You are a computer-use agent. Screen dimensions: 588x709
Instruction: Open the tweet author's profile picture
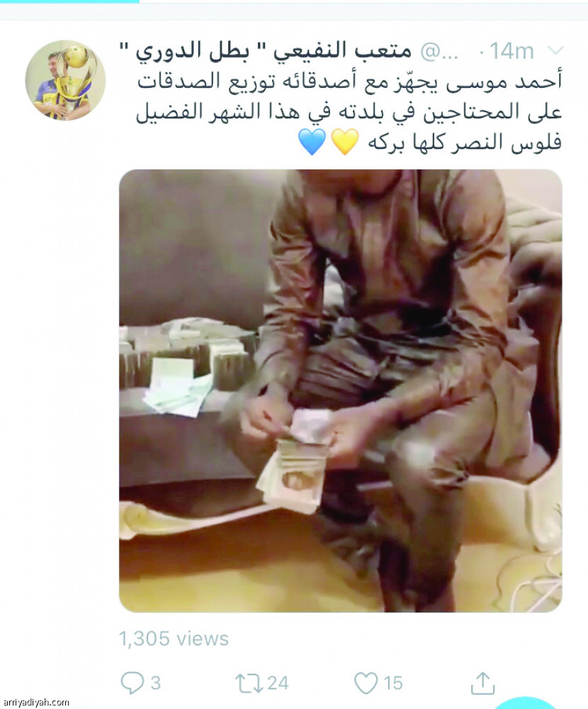click(x=66, y=80)
